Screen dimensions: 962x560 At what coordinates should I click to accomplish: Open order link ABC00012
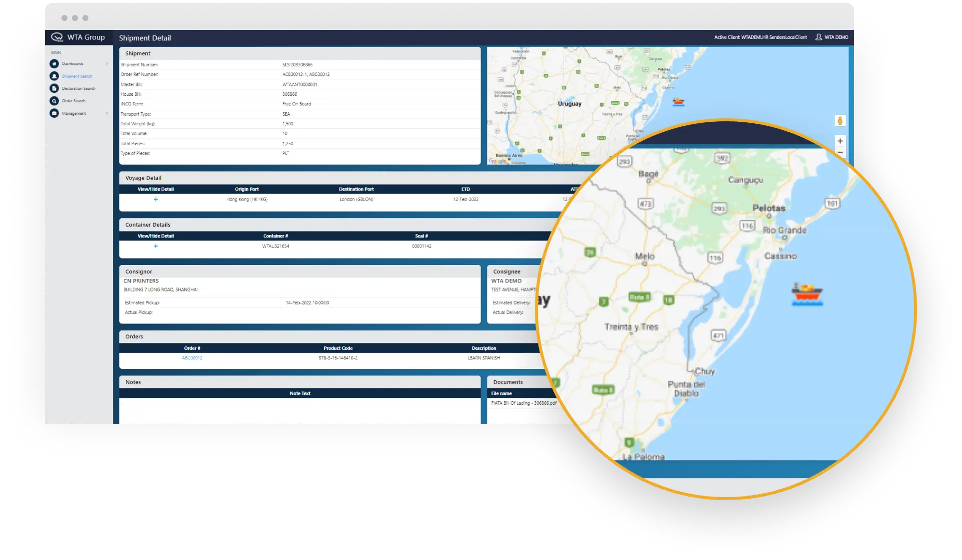(192, 358)
